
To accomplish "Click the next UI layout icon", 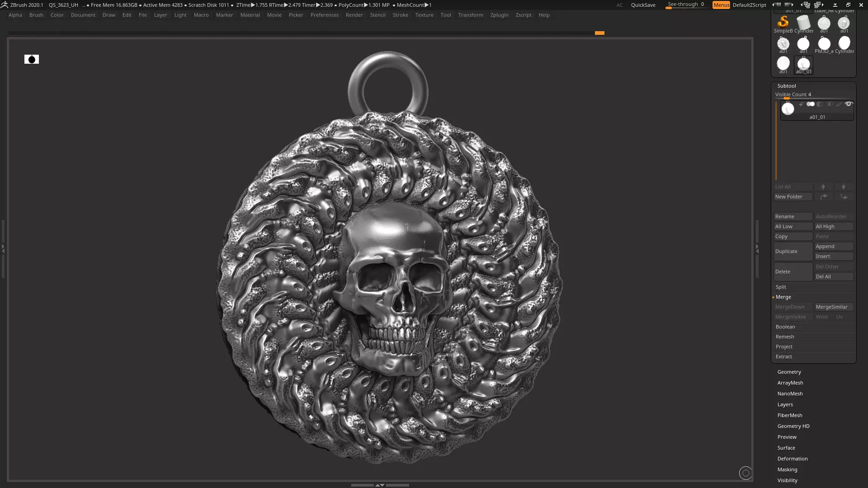I will pyautogui.click(x=819, y=5).
